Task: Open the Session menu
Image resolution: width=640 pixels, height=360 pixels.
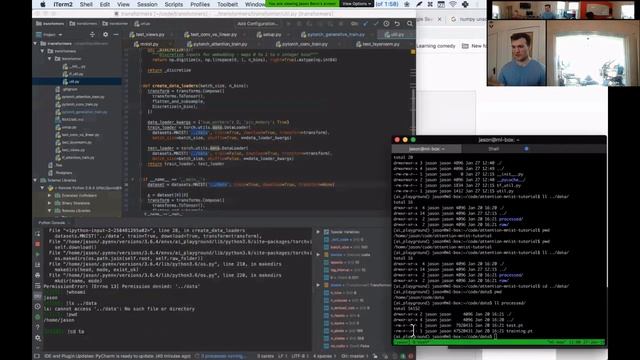Action: [147, 4]
